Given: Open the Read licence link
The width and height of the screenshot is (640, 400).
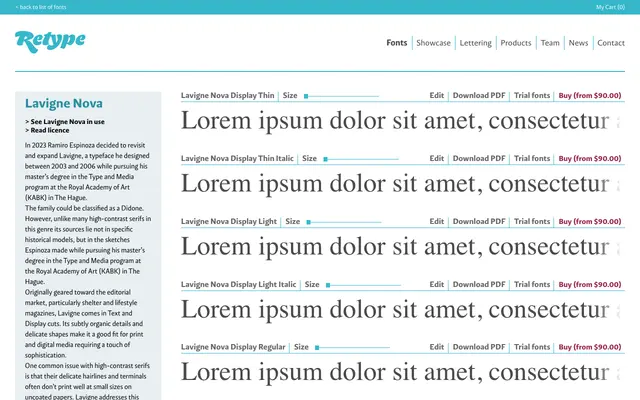Looking at the screenshot, I should (x=47, y=130).
